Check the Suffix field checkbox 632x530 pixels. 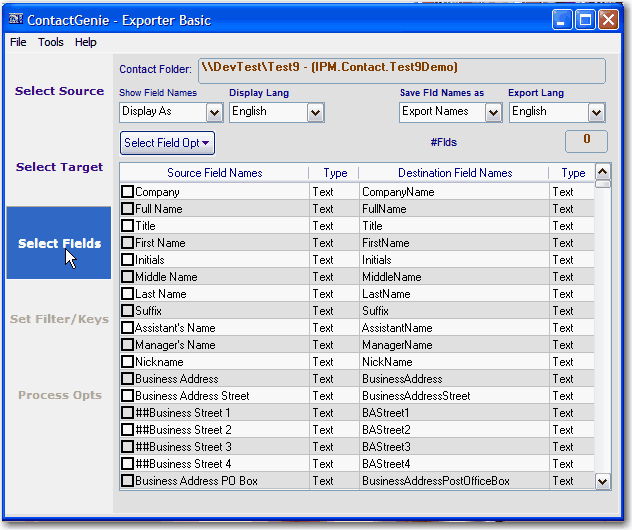(x=128, y=310)
